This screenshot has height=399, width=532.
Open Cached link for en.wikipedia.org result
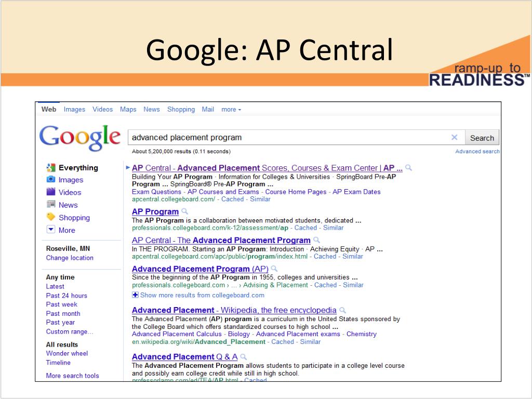click(282, 342)
